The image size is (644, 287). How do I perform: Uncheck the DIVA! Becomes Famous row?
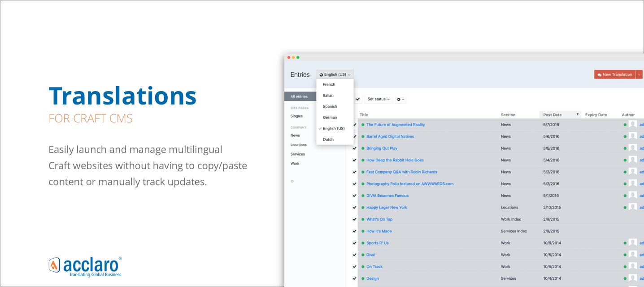pos(354,196)
